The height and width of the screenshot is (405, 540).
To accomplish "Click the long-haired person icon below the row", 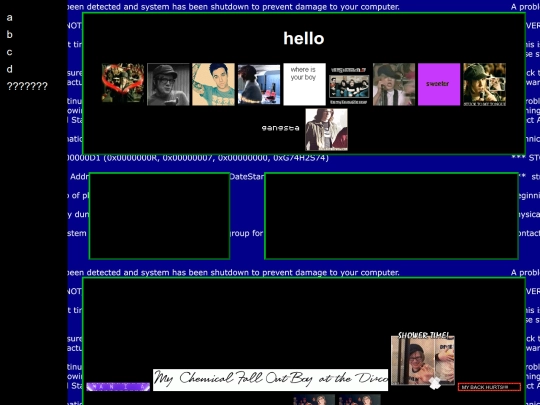I will tap(326, 129).
